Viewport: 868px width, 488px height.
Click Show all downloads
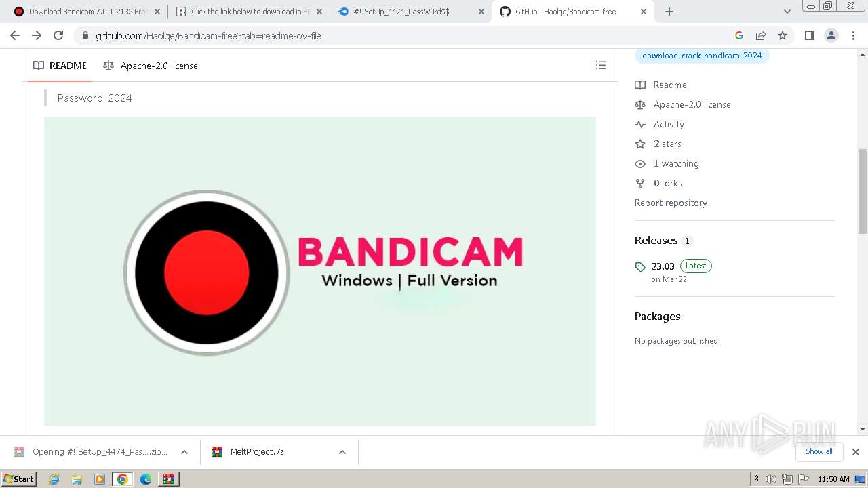(x=818, y=451)
